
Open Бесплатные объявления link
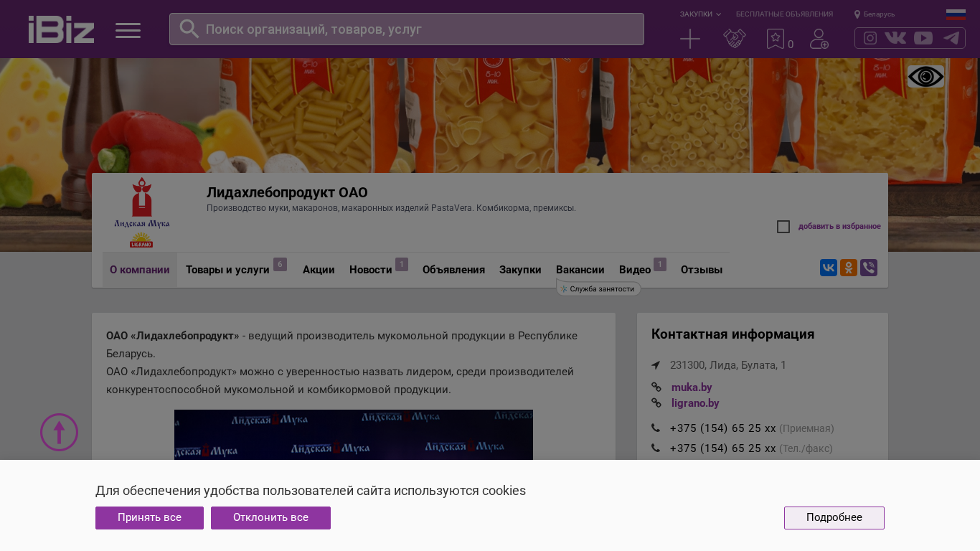tap(784, 14)
